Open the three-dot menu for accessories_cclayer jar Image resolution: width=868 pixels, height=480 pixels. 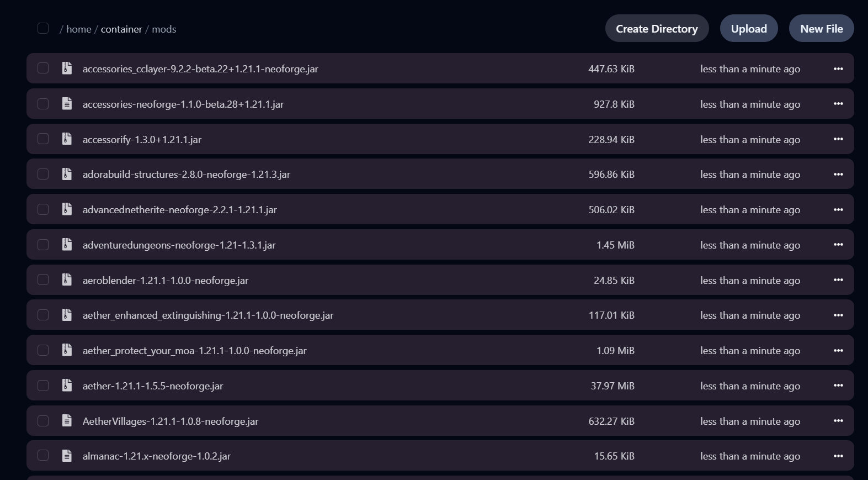click(x=838, y=68)
